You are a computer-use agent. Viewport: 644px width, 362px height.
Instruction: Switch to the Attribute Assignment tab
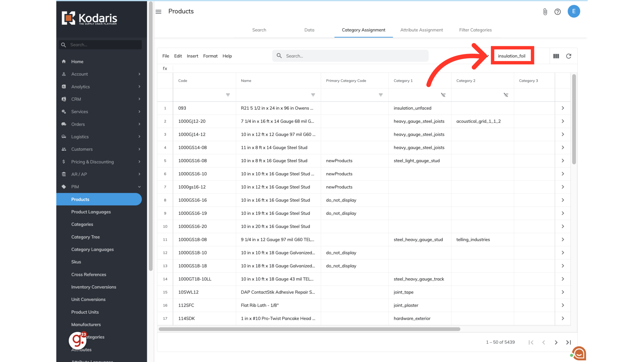click(x=421, y=30)
